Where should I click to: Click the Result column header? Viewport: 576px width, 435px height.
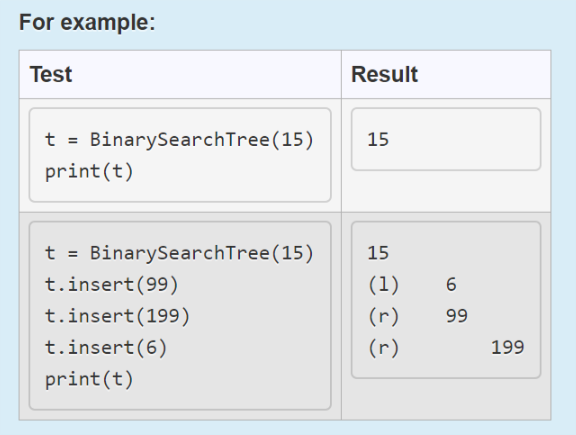(384, 74)
